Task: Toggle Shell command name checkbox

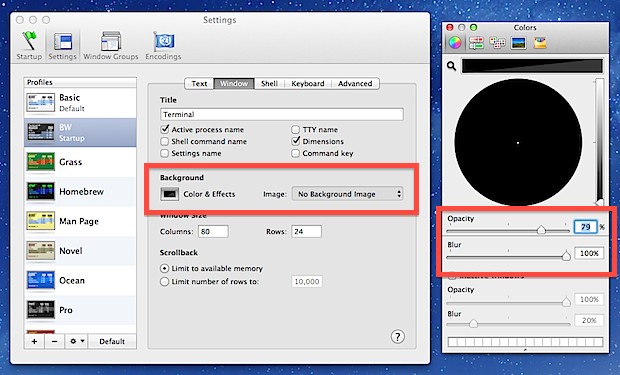Action: [x=165, y=141]
